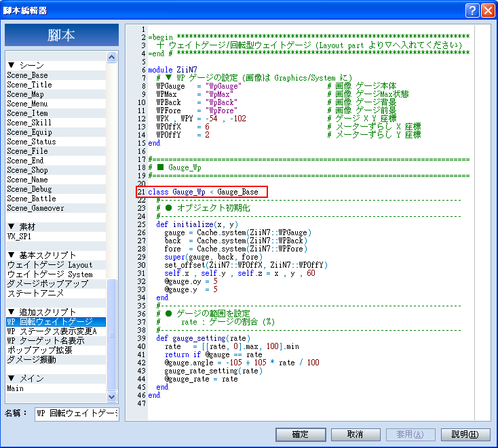Select Scene_Map script
This screenshot has height=448, width=498.
[56, 94]
